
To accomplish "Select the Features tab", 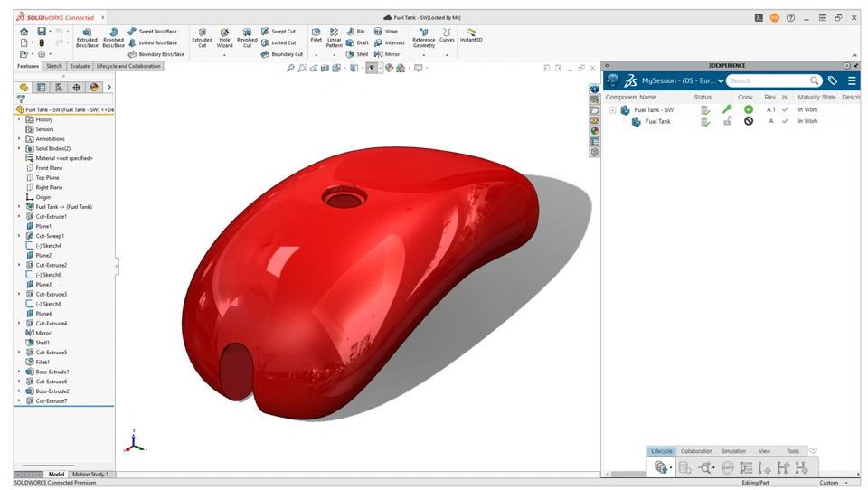I will coord(28,66).
